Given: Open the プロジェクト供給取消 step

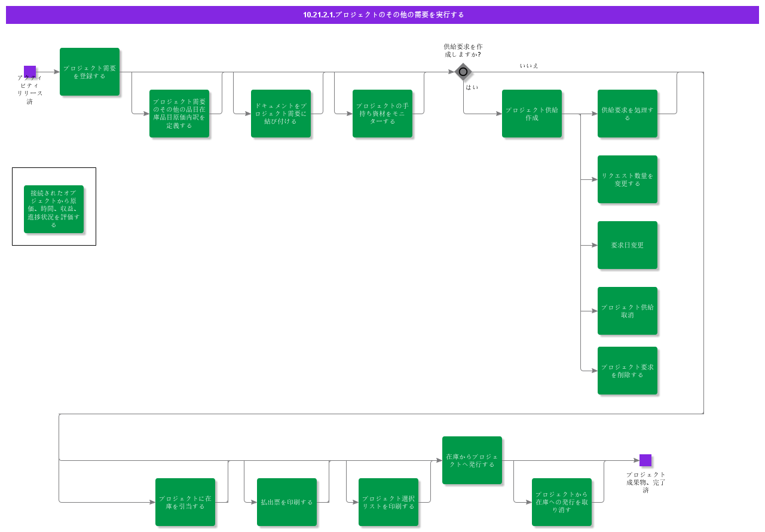Looking at the screenshot, I should pyautogui.click(x=628, y=311).
